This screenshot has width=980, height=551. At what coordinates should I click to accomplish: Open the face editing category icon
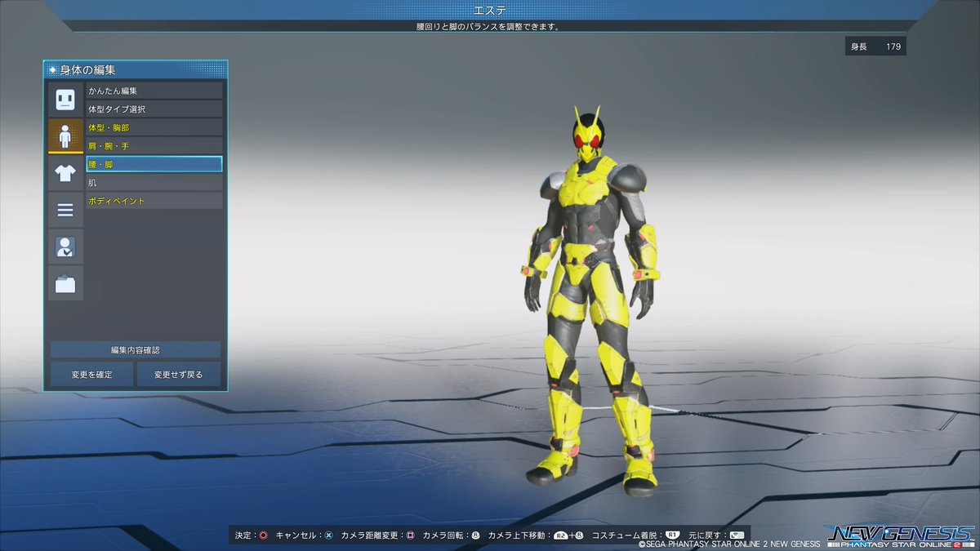click(x=65, y=100)
